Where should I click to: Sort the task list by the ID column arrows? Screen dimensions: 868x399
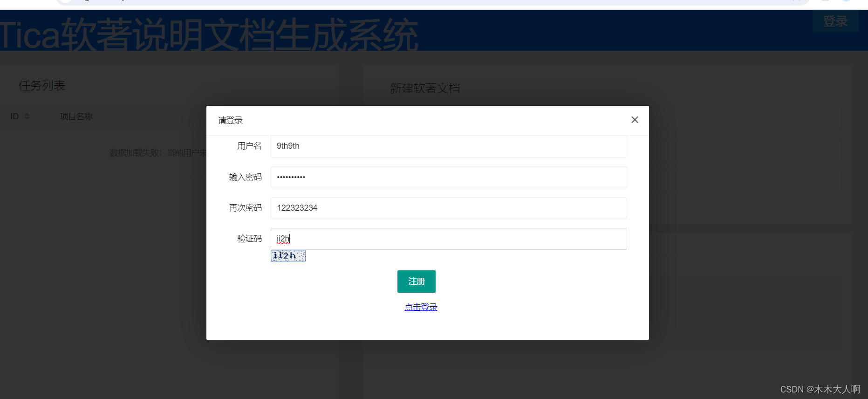[x=27, y=117]
